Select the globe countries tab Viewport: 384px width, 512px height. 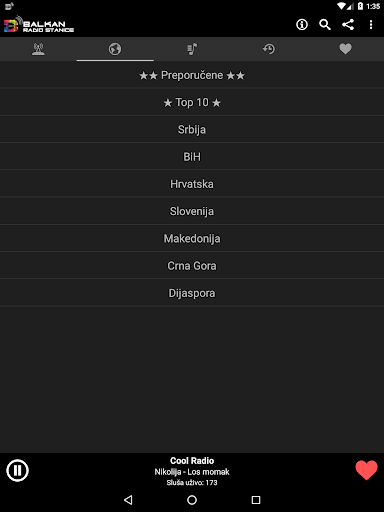pos(115,49)
